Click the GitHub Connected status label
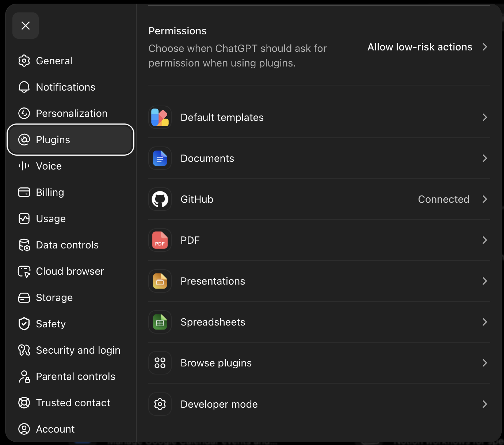This screenshot has height=445, width=504. coord(443,199)
